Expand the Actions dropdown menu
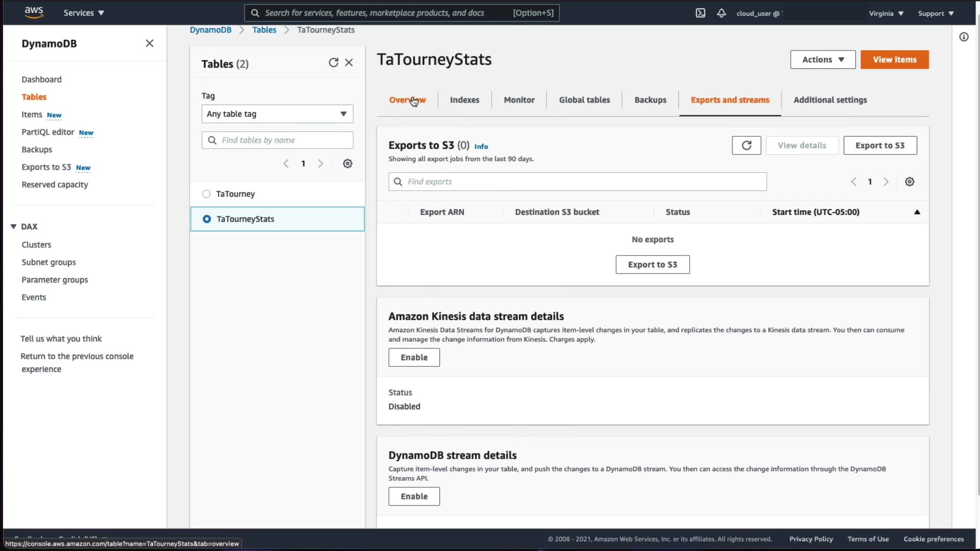Viewport: 980px width, 551px height. click(823, 60)
